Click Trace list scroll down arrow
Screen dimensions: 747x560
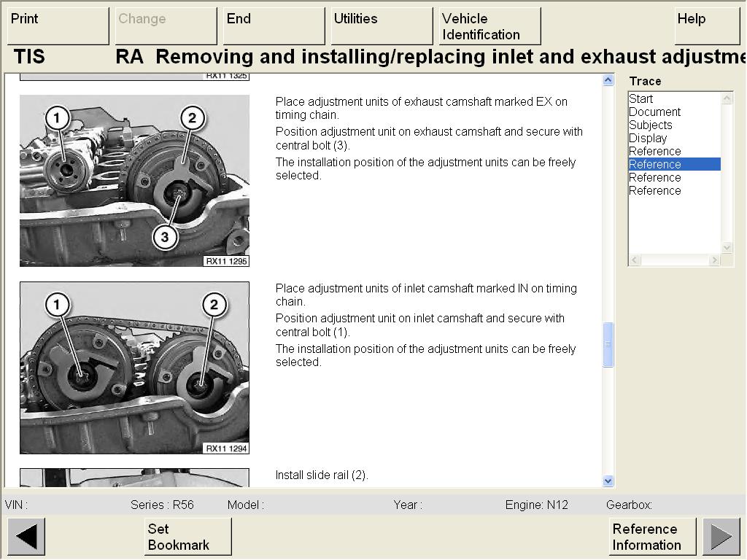tap(727, 247)
